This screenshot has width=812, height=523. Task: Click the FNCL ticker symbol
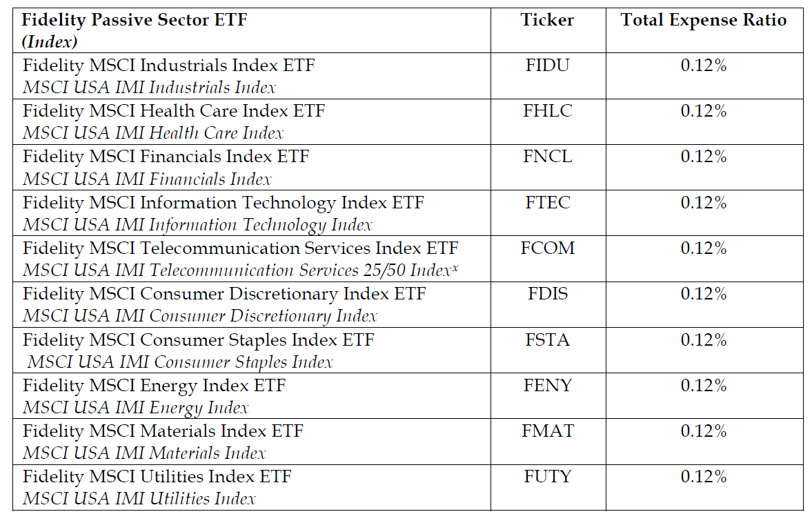[547, 157]
